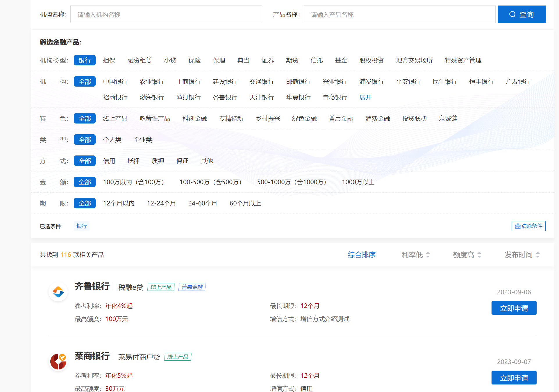559x392 pixels.
Task: Select 小贷 institution type
Action: tap(170, 60)
